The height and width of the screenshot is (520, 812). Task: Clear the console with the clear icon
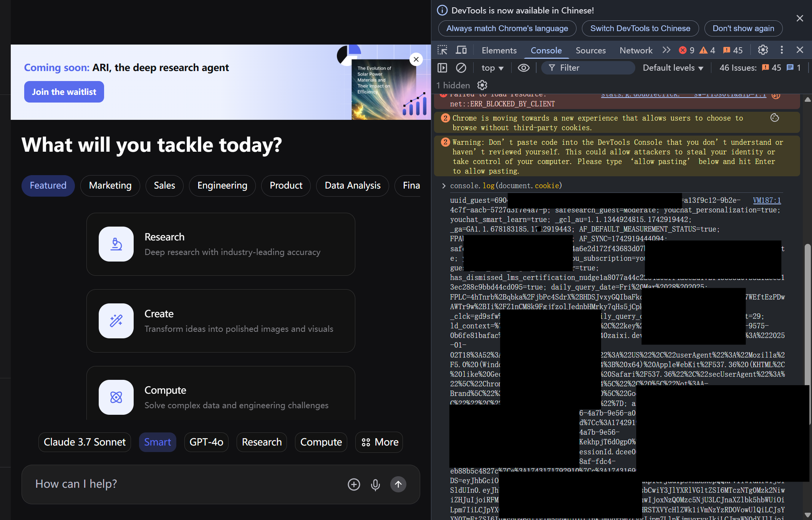pos(461,68)
